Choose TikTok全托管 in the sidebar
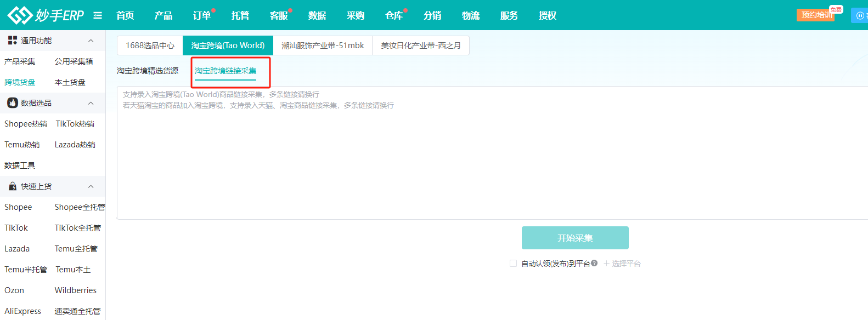The height and width of the screenshot is (320, 868). (x=77, y=228)
